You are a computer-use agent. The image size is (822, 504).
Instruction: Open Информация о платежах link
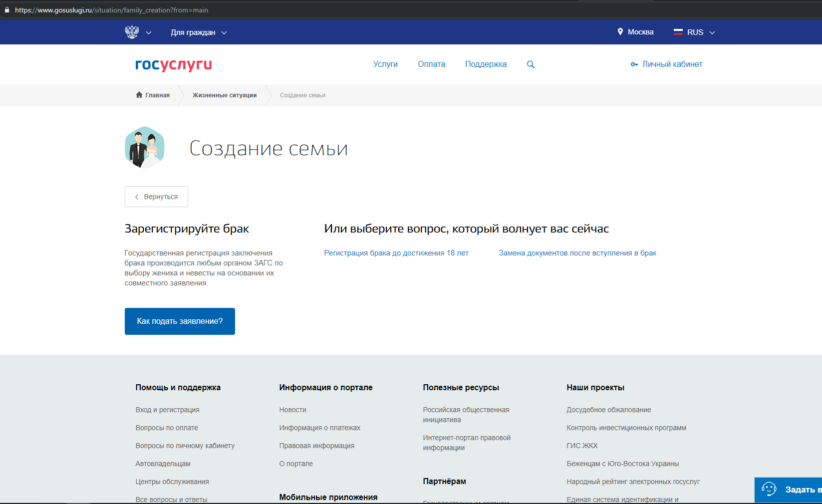click(320, 428)
